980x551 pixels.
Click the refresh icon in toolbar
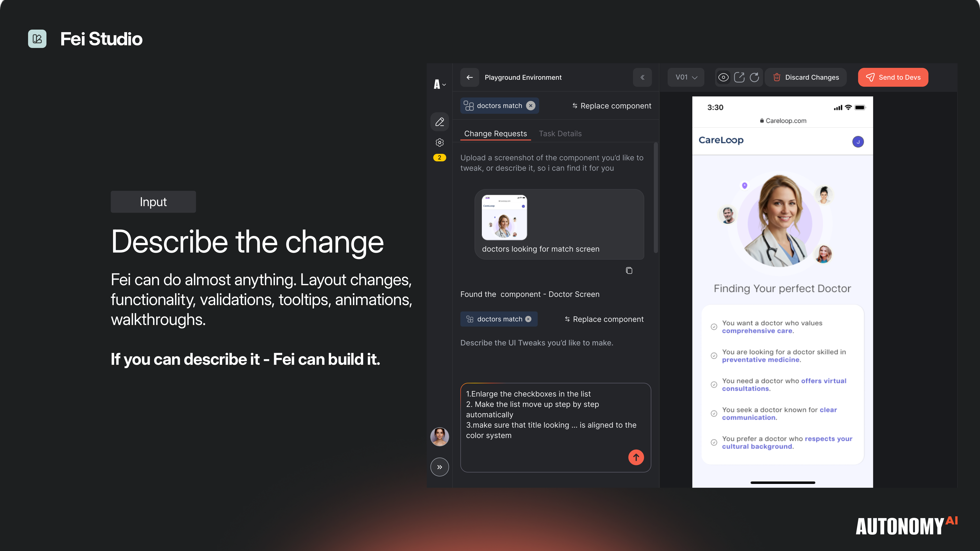click(754, 77)
